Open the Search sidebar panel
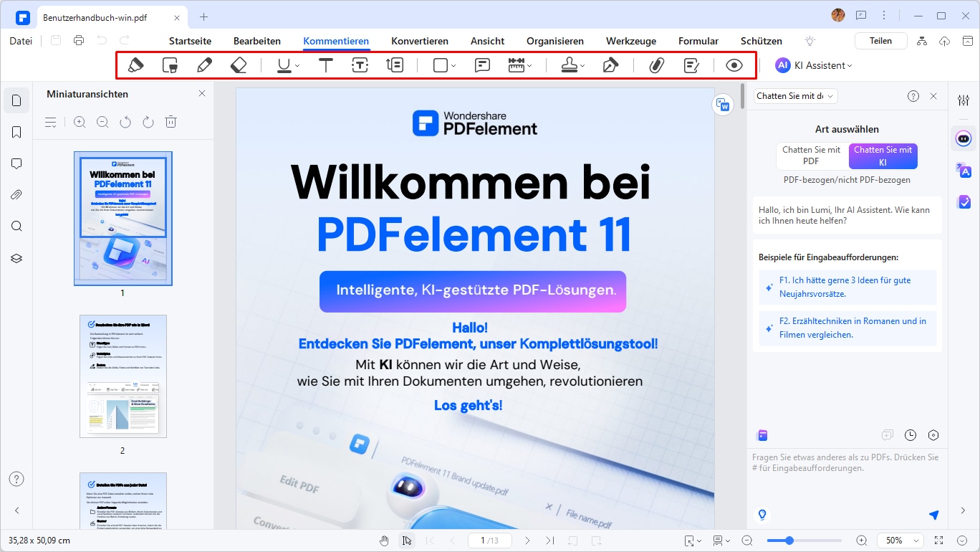 click(16, 227)
